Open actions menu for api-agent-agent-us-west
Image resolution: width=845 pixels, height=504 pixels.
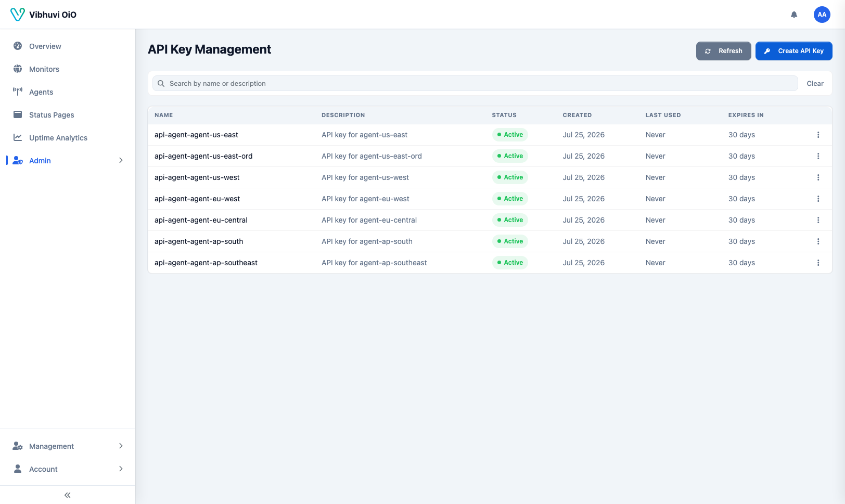point(818,177)
